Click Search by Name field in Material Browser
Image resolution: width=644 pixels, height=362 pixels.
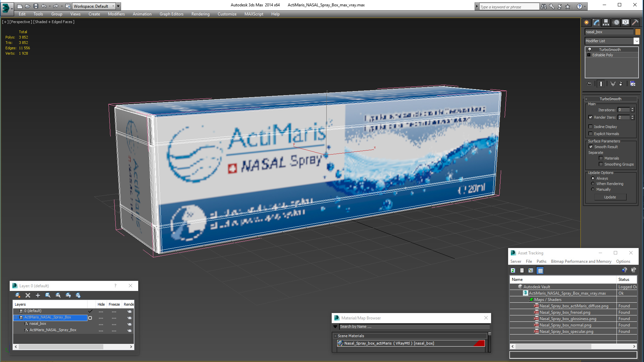tap(415, 326)
